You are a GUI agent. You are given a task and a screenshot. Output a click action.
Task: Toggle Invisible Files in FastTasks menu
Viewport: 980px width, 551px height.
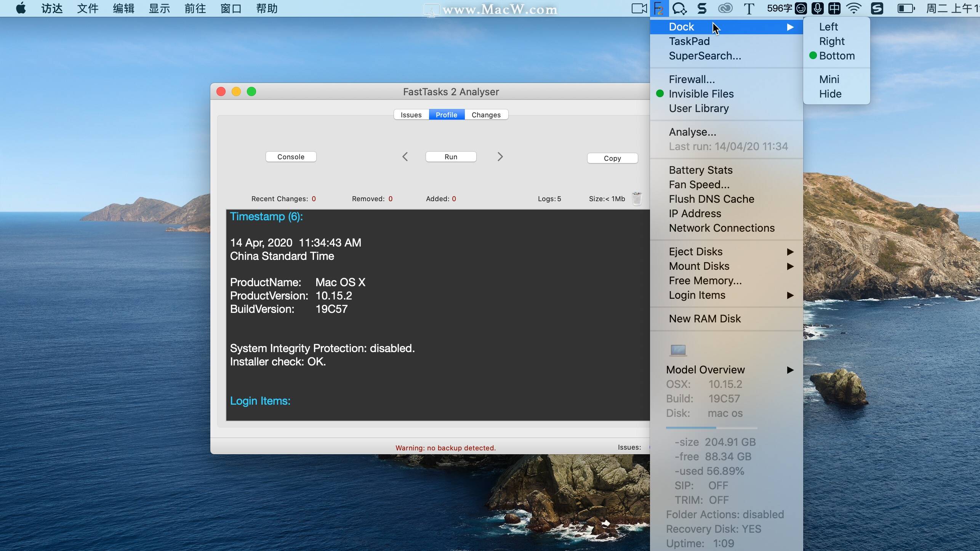point(726,94)
